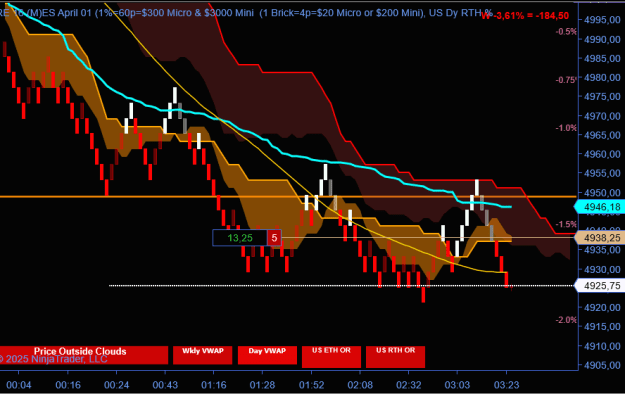Click the 01:16 time axis label

pos(214,385)
